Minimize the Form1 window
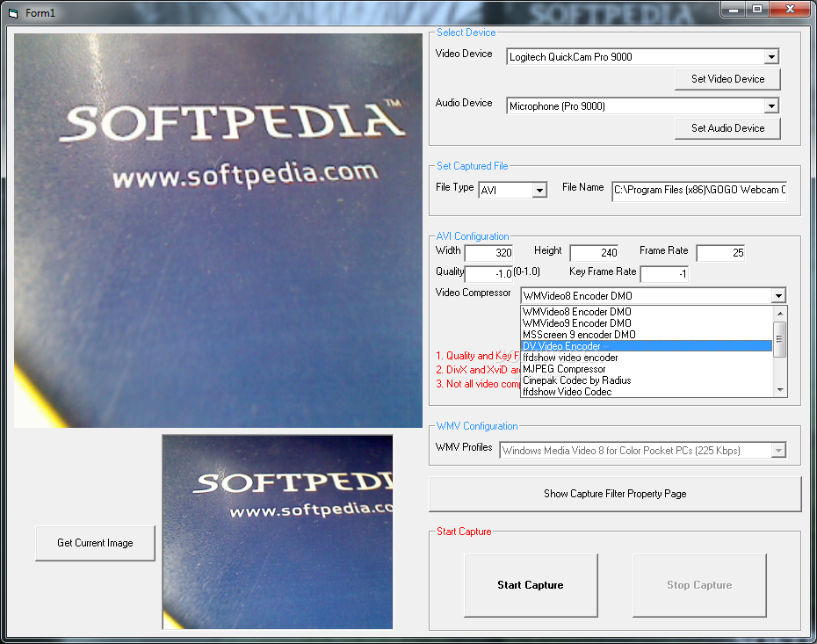The height and width of the screenshot is (644, 817). 734,10
